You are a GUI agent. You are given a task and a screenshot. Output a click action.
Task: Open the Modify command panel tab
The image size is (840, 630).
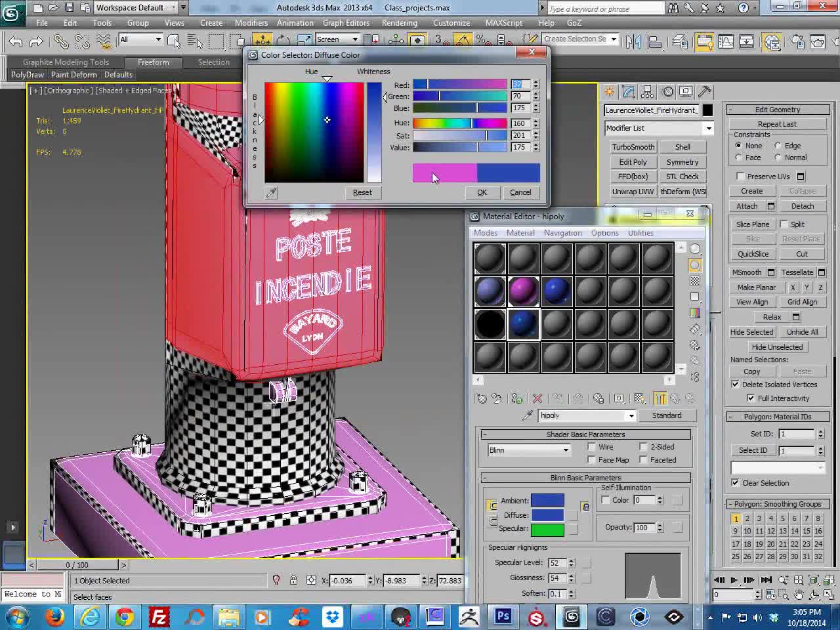(629, 92)
